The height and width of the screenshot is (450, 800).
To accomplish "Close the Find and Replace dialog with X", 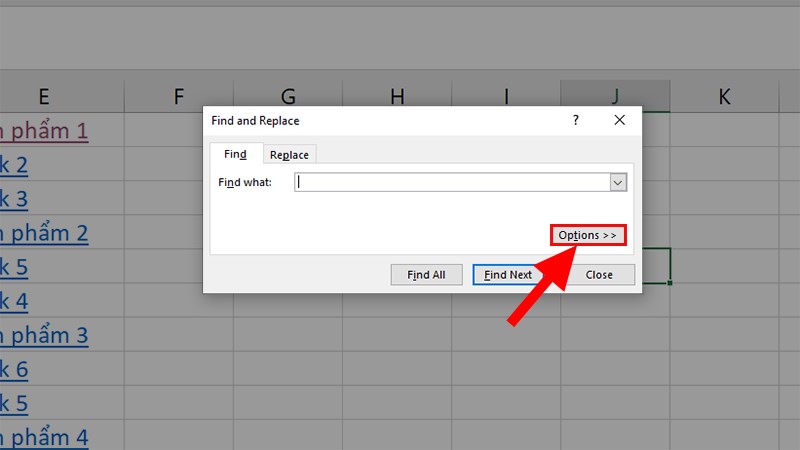I will [x=620, y=120].
